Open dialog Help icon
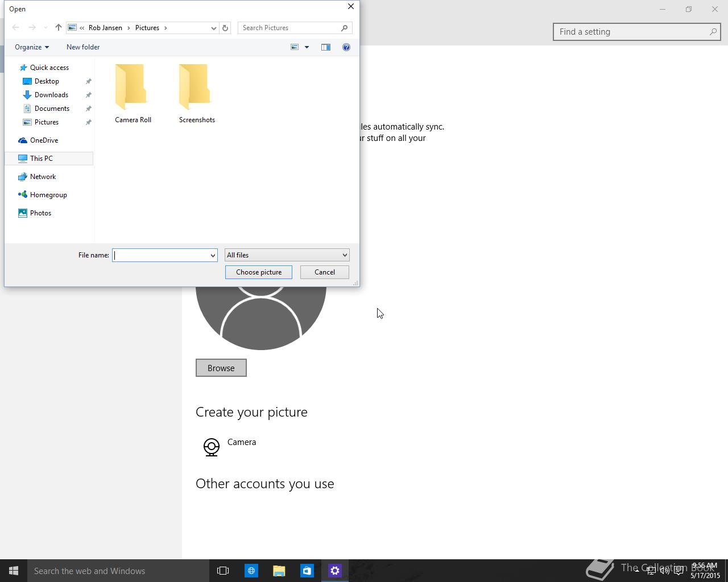The height and width of the screenshot is (582, 728). (346, 47)
